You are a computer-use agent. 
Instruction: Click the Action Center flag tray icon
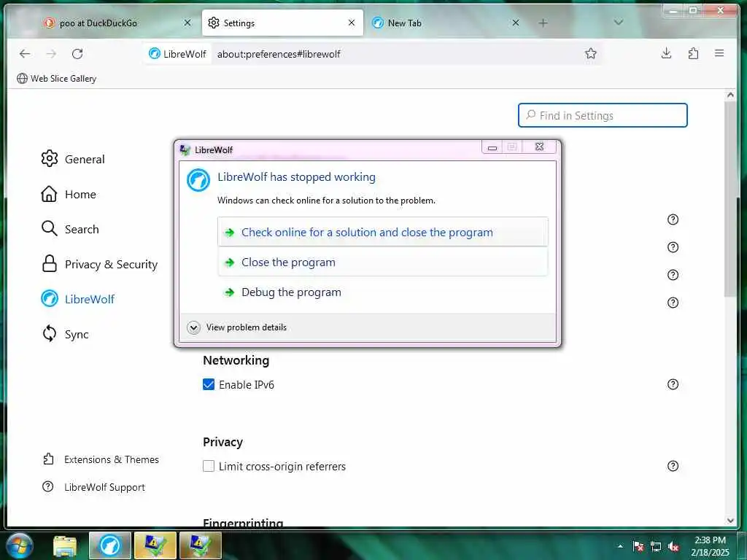638,546
